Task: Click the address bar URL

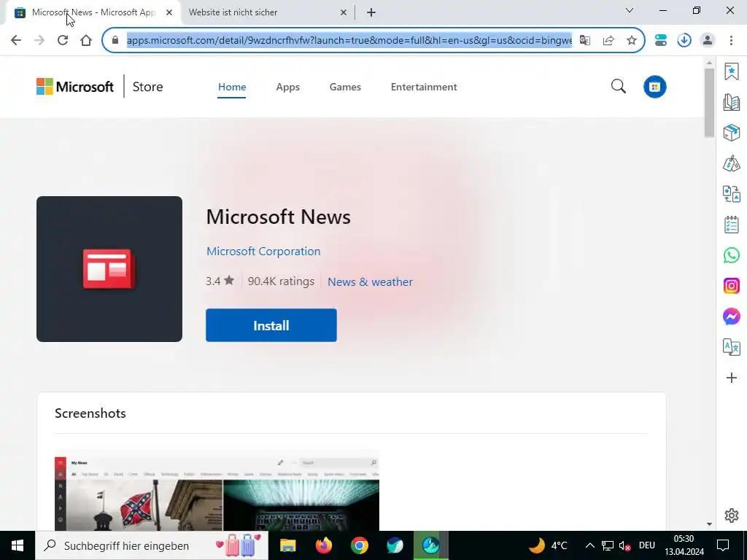Action: click(x=349, y=40)
